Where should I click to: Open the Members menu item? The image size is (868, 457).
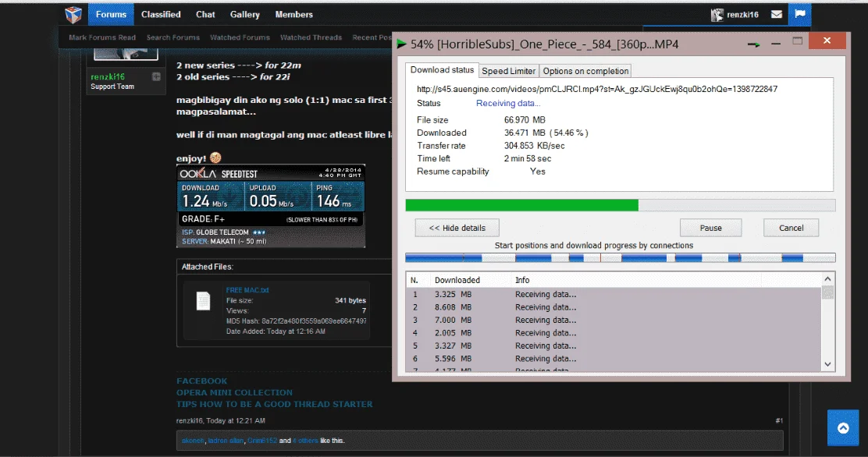[x=294, y=14]
